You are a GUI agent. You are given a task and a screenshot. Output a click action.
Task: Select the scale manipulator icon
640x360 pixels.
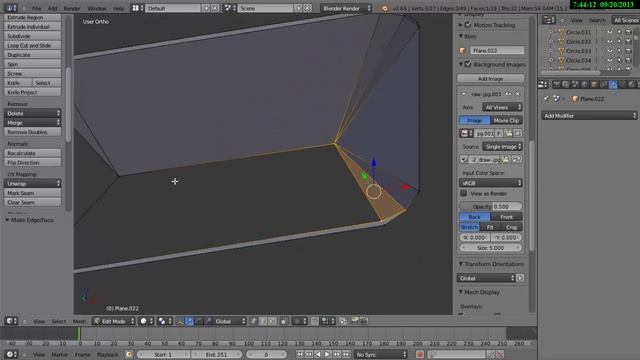(208, 322)
